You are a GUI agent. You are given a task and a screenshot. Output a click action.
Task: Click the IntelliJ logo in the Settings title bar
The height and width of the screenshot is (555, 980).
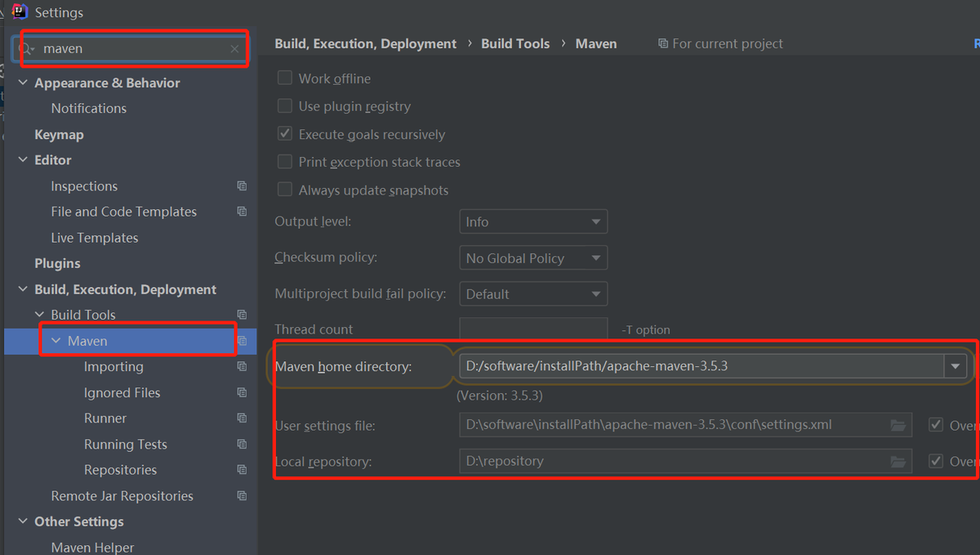coord(20,12)
